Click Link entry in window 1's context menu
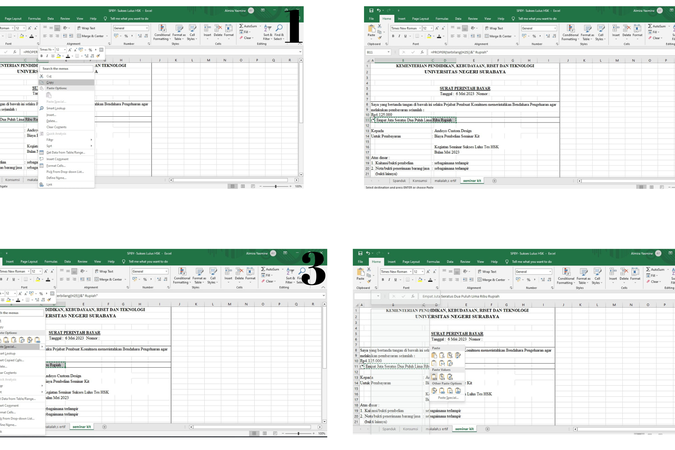 pos(66,184)
